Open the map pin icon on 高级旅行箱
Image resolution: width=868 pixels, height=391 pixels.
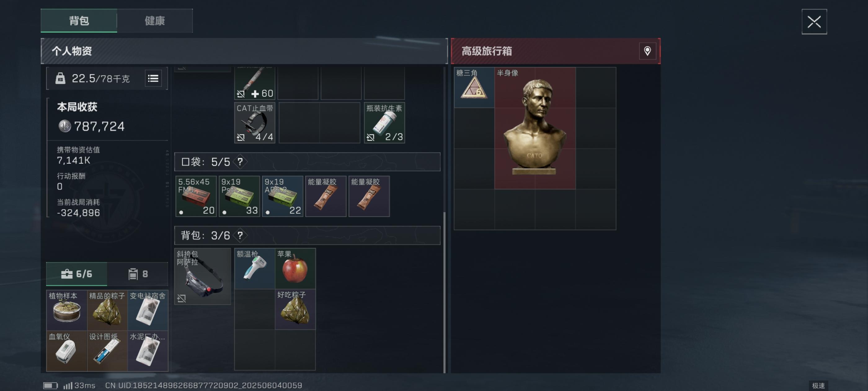coord(647,51)
